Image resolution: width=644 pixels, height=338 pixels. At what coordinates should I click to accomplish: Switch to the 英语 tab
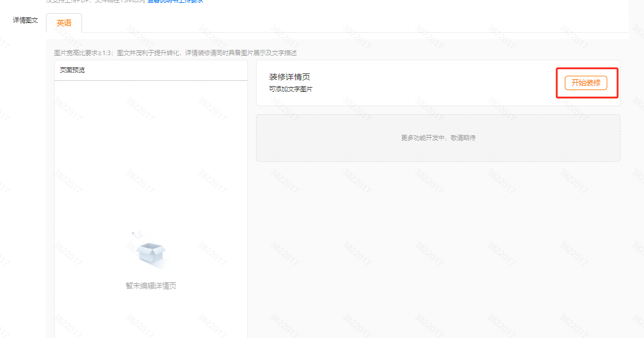pos(64,23)
